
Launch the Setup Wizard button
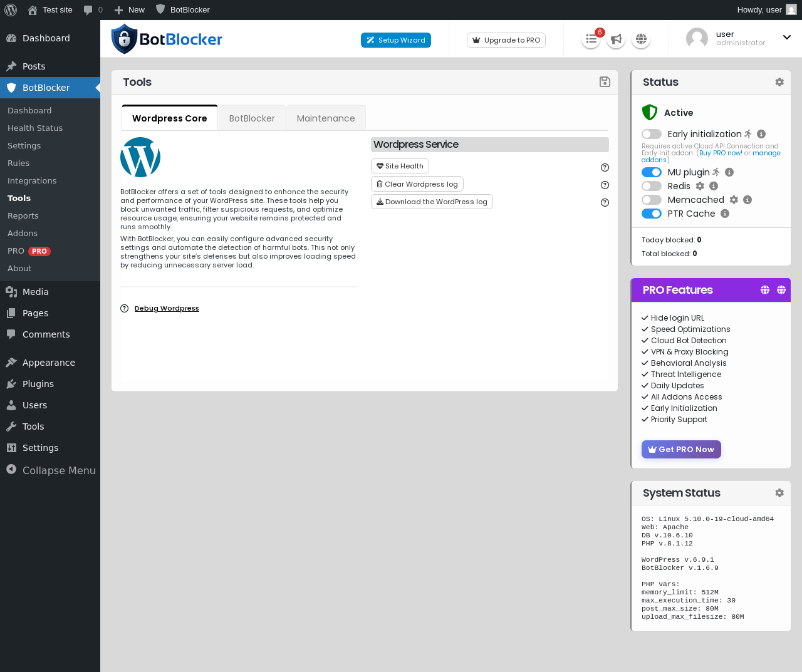pyautogui.click(x=396, y=40)
